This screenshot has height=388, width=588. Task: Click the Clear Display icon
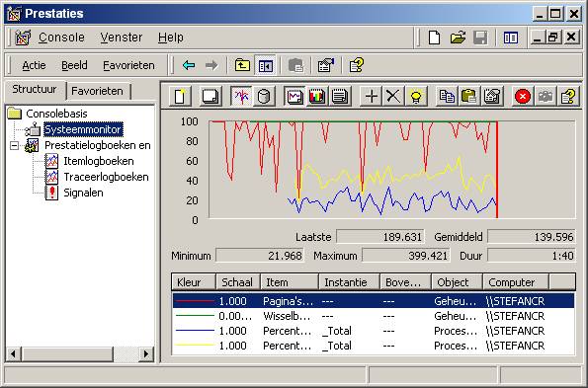point(210,97)
